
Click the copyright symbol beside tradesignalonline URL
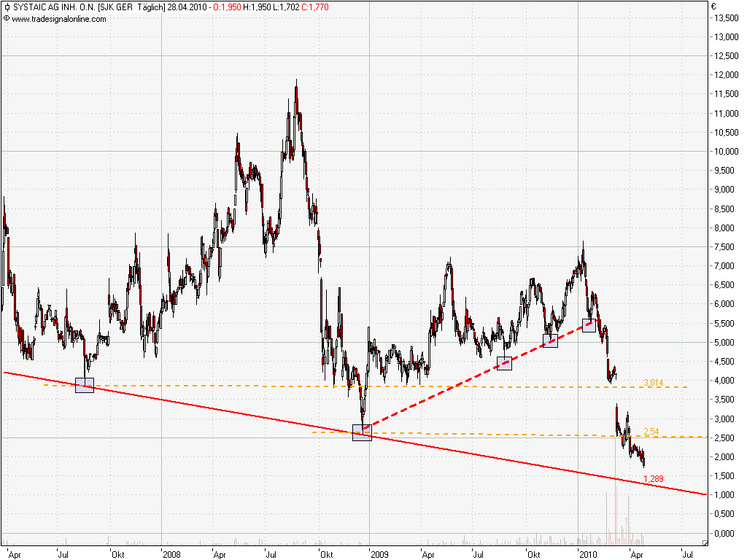click(6, 18)
